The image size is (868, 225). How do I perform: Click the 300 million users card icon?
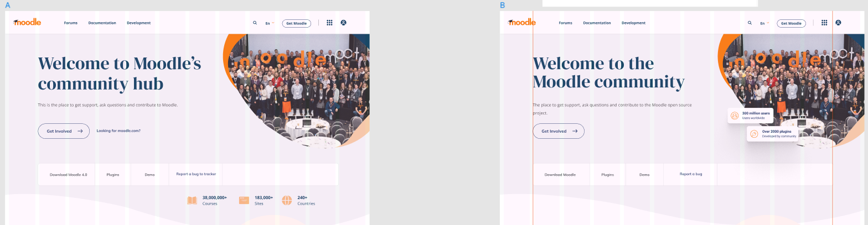tap(735, 116)
